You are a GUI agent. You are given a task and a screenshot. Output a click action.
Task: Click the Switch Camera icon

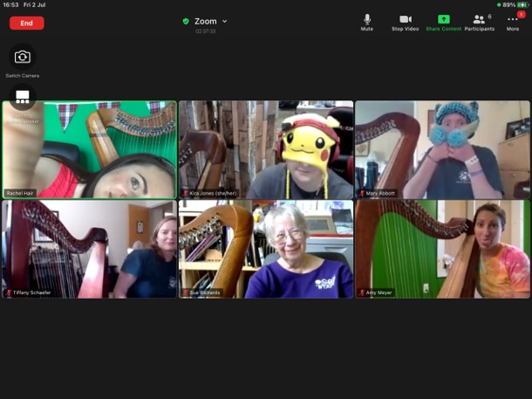pos(23,57)
